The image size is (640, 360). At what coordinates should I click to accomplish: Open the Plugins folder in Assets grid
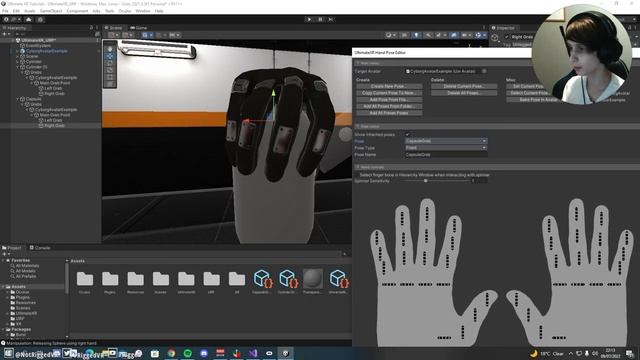110,282
